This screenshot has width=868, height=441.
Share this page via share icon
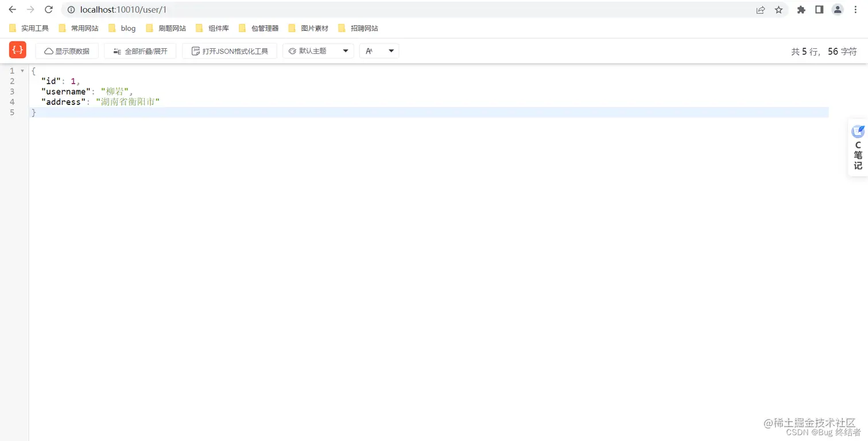[x=761, y=10]
